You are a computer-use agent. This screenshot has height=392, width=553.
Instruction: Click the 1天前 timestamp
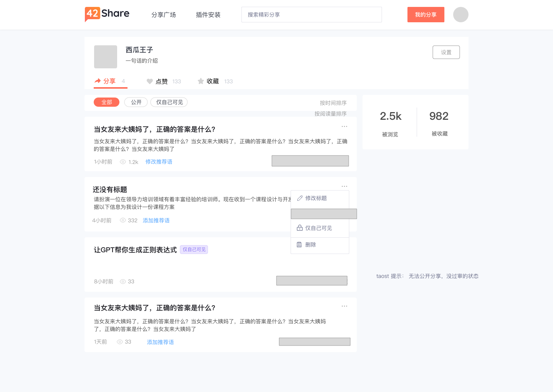[101, 342]
